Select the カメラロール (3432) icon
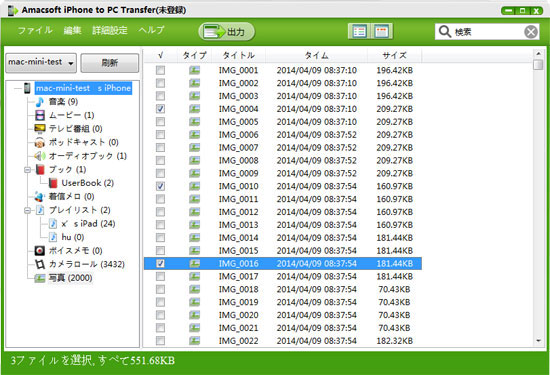The height and width of the screenshot is (375, 550). pyautogui.click(x=40, y=264)
